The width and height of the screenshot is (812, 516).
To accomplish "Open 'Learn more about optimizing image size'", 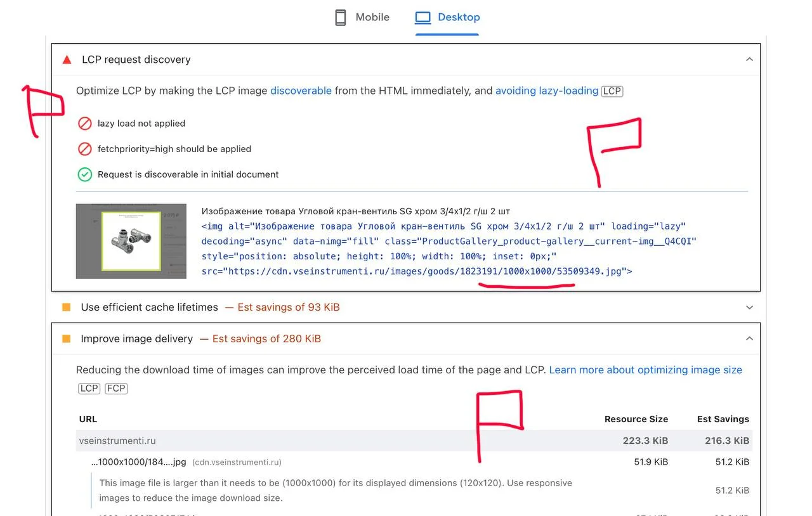I will click(x=645, y=370).
